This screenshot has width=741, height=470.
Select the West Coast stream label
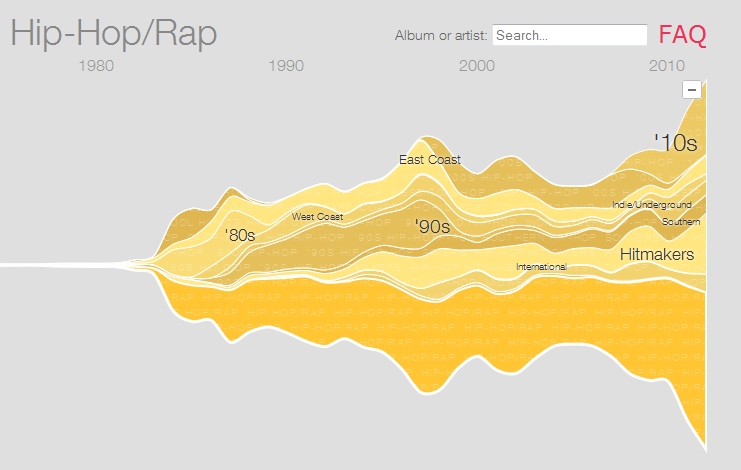[317, 217]
